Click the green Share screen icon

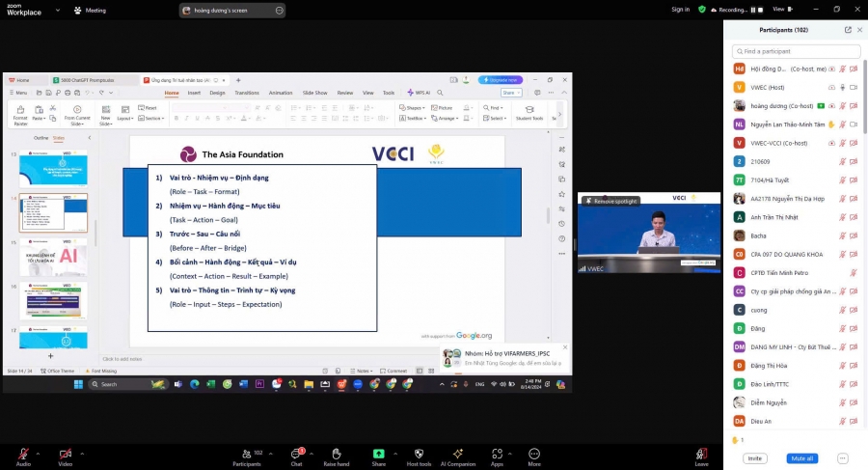coord(378,454)
